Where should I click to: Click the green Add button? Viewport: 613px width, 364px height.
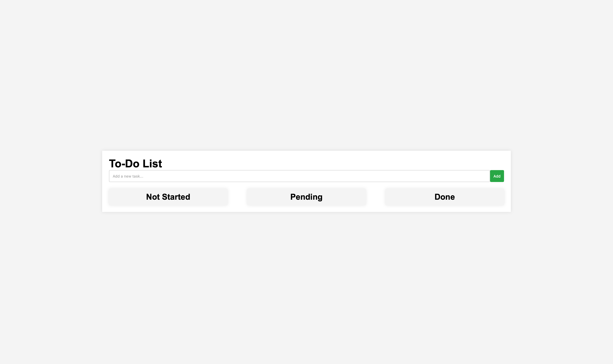pyautogui.click(x=497, y=176)
